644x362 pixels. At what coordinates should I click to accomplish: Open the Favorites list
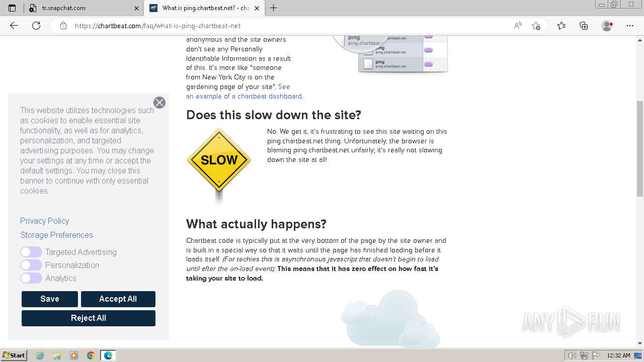pos(561,26)
